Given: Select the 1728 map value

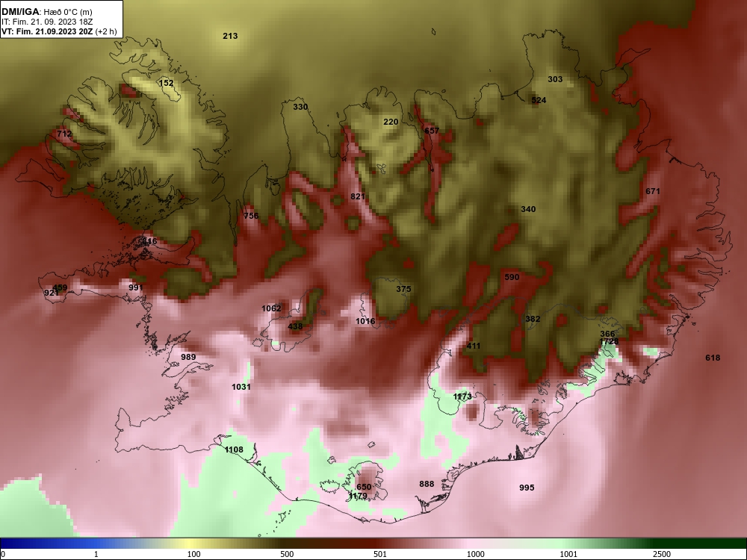Looking at the screenshot, I should pyautogui.click(x=609, y=341).
